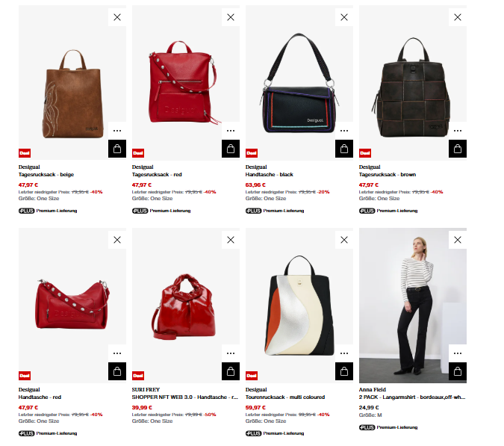Open more options for SURI FREY shopper
This screenshot has height=446, width=504.
231,353
